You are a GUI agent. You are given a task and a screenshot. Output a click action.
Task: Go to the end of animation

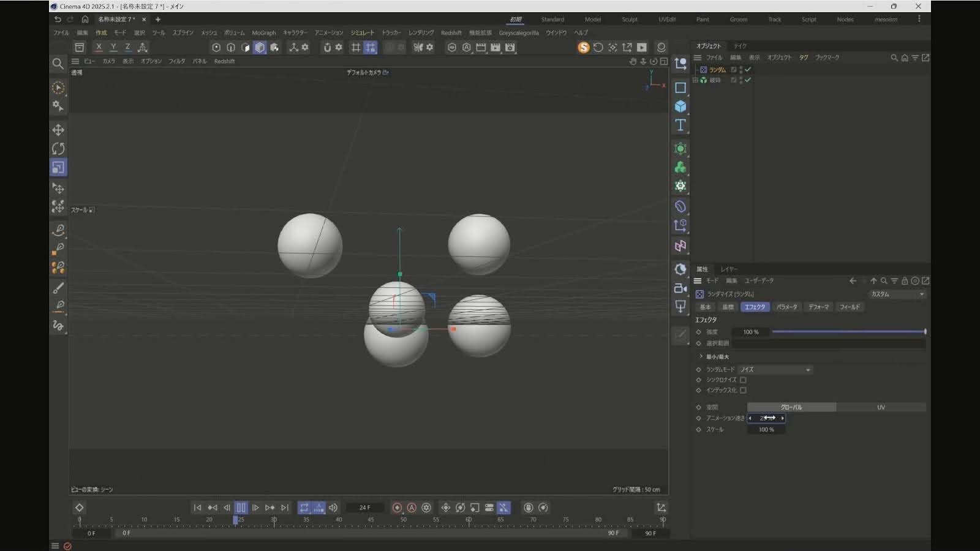click(x=285, y=508)
